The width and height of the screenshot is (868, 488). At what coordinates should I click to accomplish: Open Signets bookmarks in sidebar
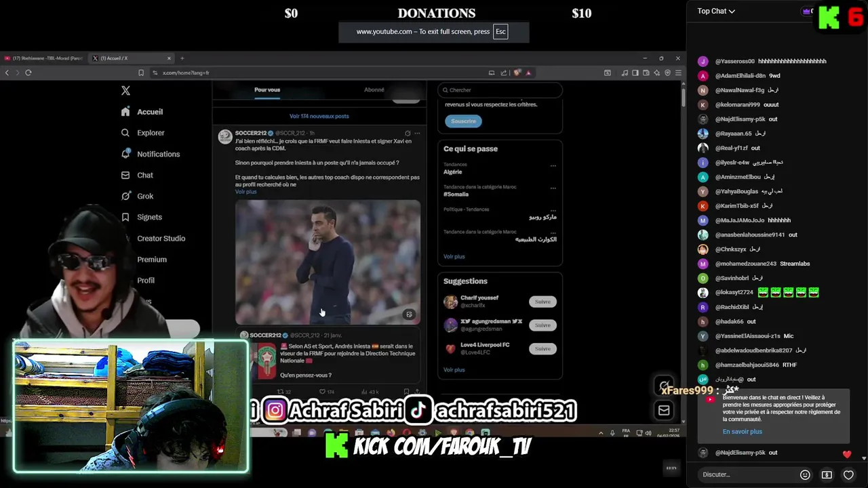point(142,217)
